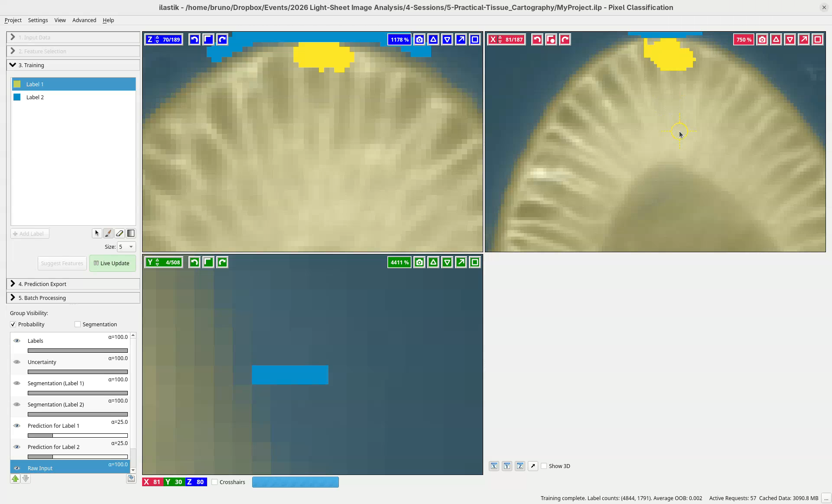Select Label 2 in label list
This screenshot has height=504, width=832.
(x=35, y=98)
